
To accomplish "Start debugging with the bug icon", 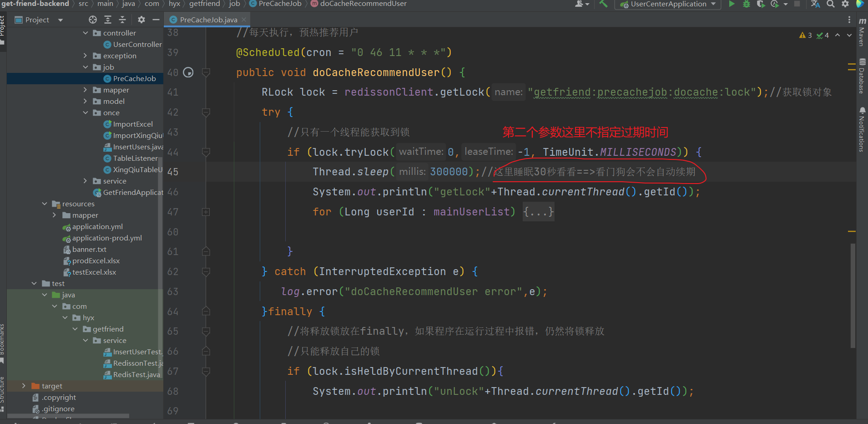I will (746, 4).
